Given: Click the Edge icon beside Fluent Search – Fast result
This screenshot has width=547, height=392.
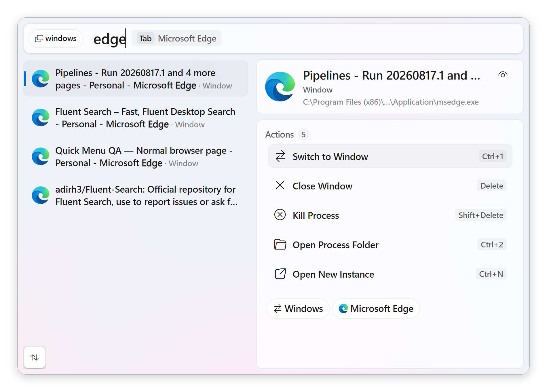Looking at the screenshot, I should [41, 118].
